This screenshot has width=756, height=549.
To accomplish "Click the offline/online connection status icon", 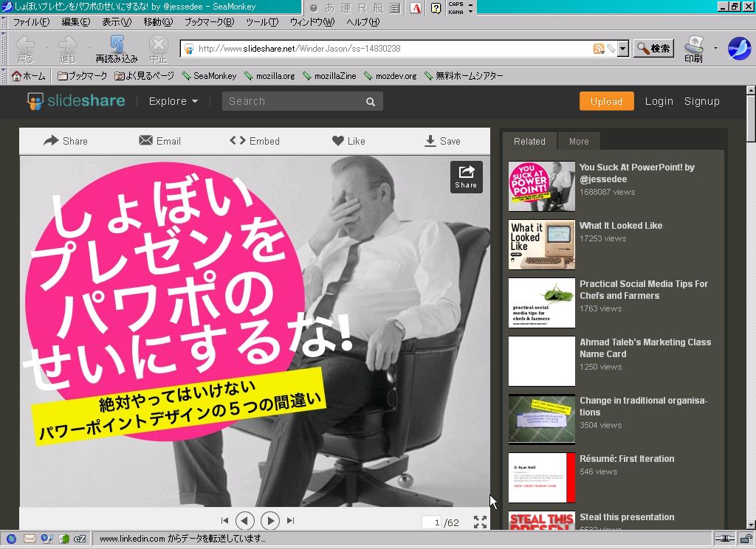I will tap(724, 539).
